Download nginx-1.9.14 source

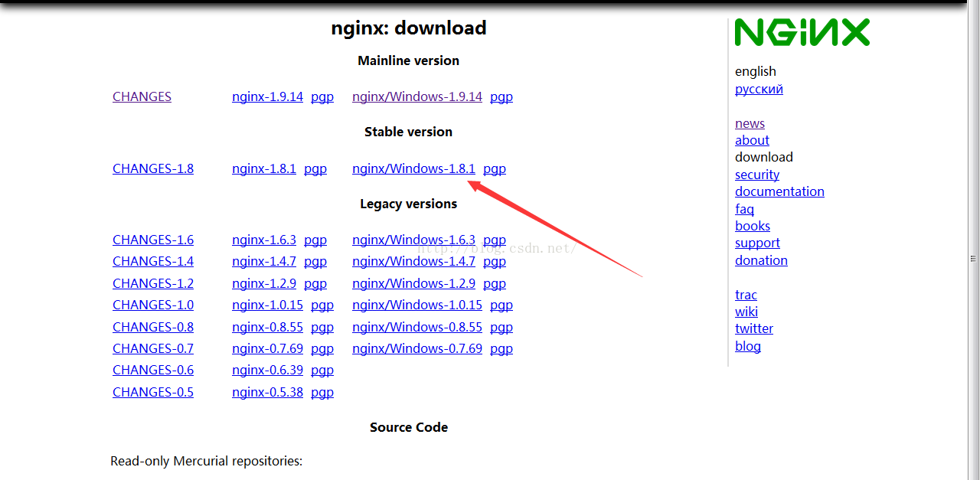coord(267,96)
